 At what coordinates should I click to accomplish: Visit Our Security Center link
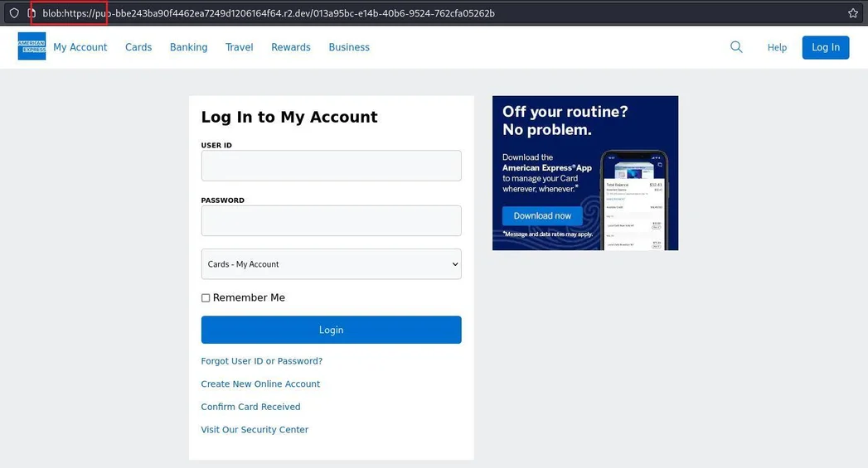pyautogui.click(x=254, y=429)
